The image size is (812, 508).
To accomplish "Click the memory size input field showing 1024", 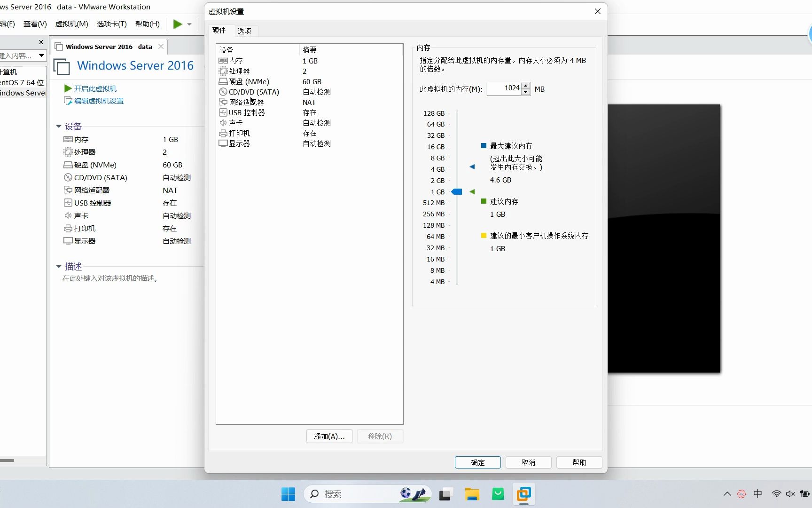I will pyautogui.click(x=504, y=88).
